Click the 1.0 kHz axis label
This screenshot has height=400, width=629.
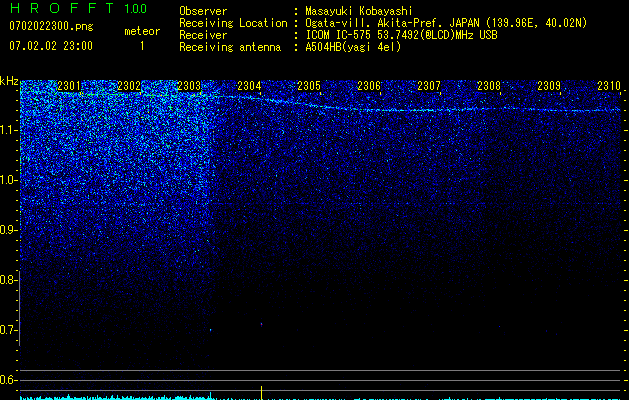coord(8,180)
